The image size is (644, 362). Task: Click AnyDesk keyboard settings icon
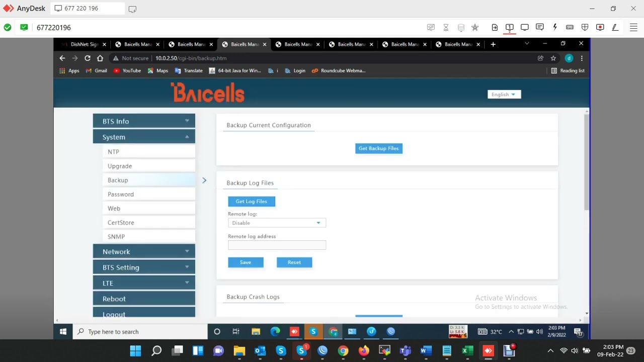coord(570,27)
